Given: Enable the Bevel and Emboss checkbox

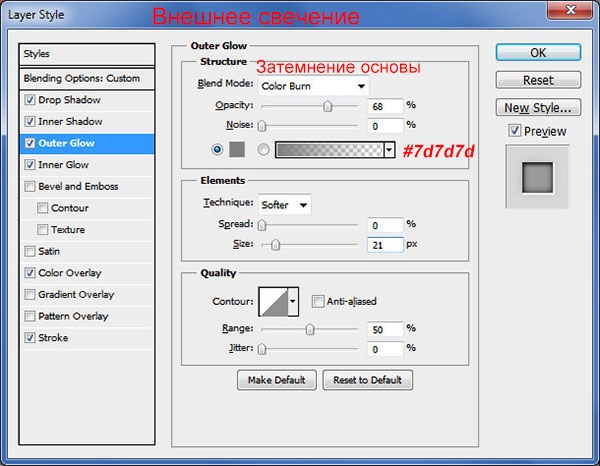Looking at the screenshot, I should [x=30, y=186].
